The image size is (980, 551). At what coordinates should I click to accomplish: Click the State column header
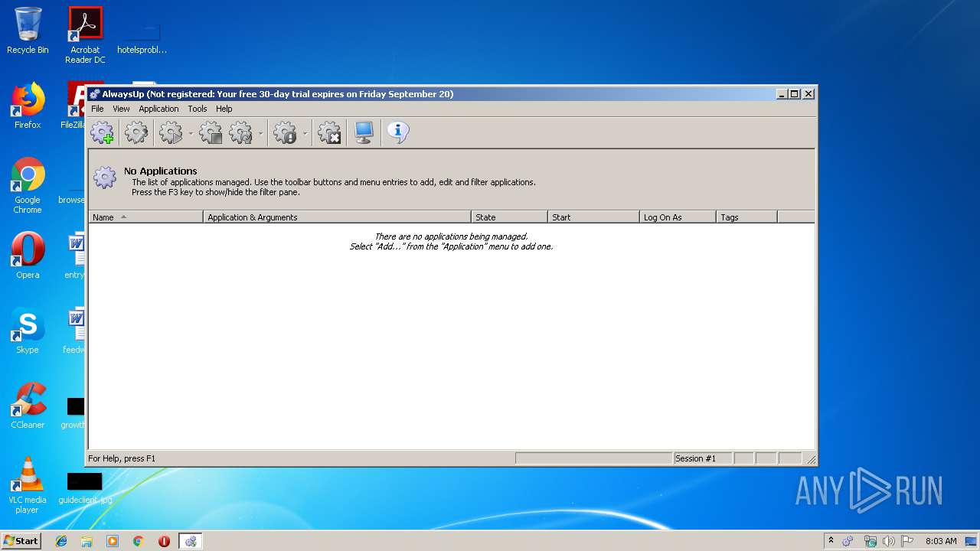pos(510,217)
